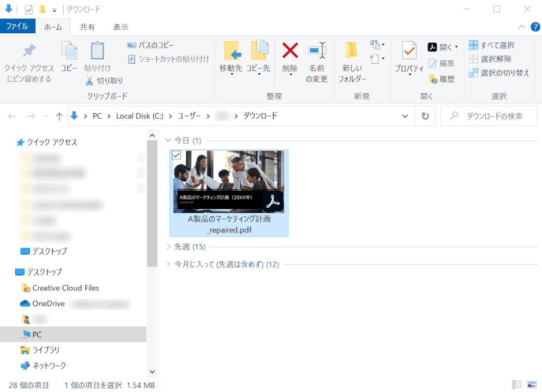The image size is (542, 392).
Task: Open the Move to (移動先) menu
Action: [x=231, y=58]
